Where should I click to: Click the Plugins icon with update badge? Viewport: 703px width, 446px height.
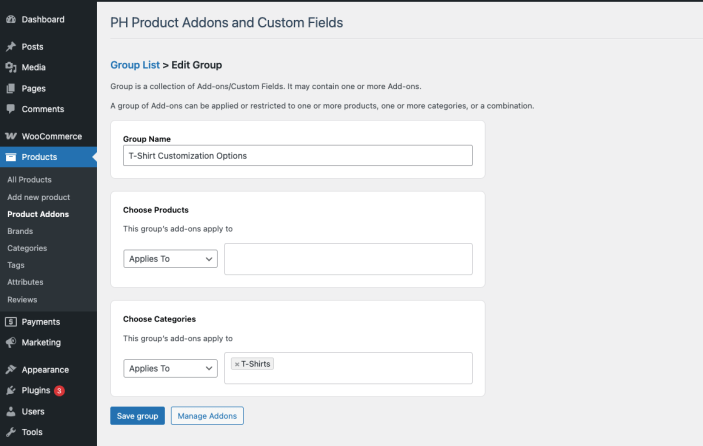tap(10, 390)
